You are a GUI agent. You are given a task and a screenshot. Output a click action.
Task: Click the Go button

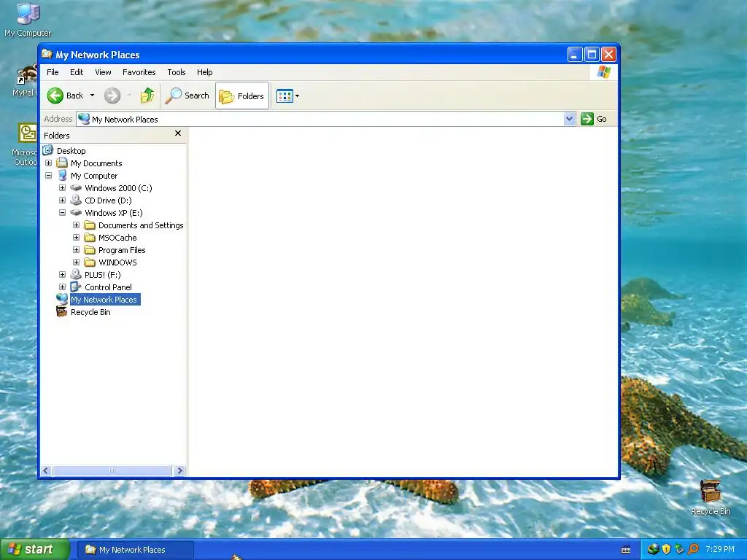click(x=594, y=119)
